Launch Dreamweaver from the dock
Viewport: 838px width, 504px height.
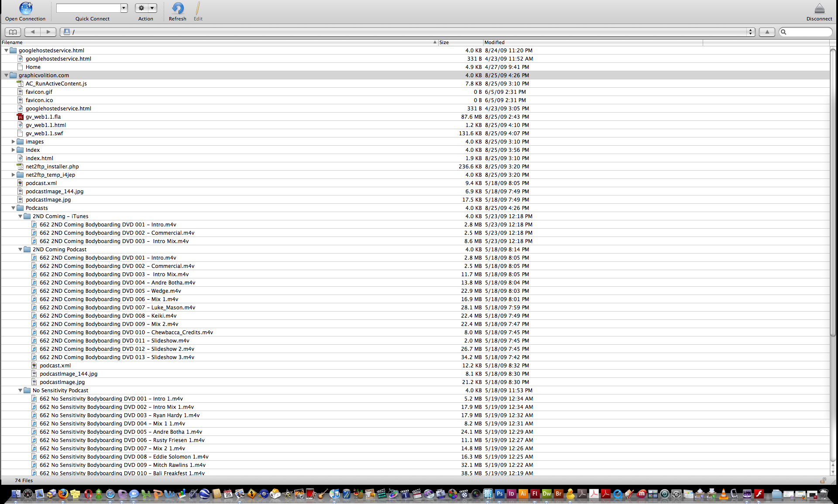pos(546,494)
